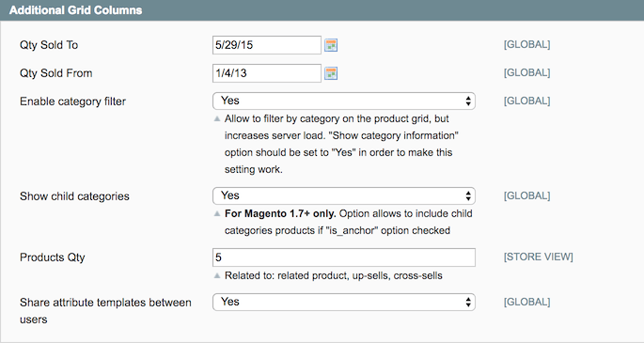Expand the Enable category filter dropdown
This screenshot has height=343, width=644.
click(x=344, y=101)
